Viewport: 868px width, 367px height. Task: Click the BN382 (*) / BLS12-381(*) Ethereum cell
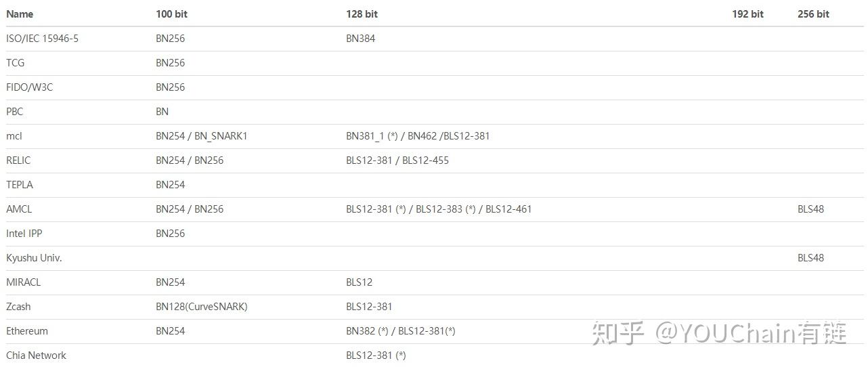coord(400,331)
